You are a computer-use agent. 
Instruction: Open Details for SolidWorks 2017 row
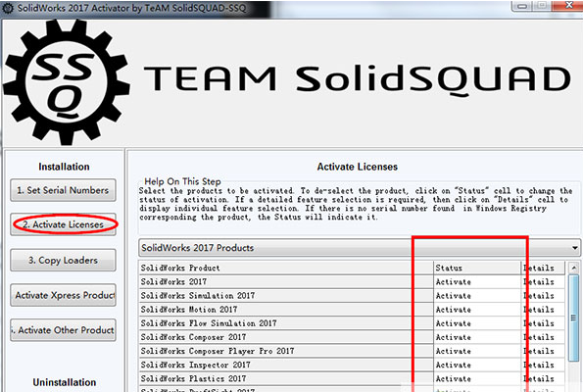543,282
